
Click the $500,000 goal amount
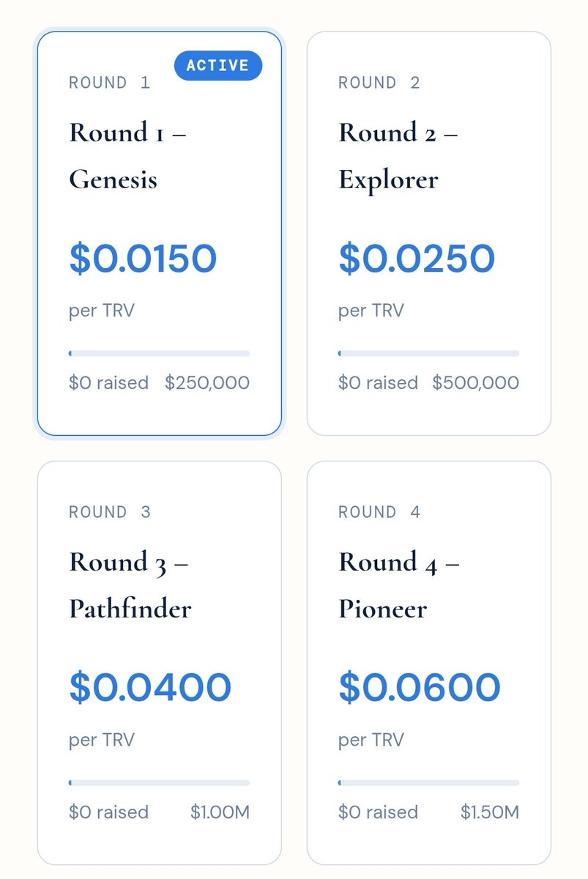coord(476,382)
